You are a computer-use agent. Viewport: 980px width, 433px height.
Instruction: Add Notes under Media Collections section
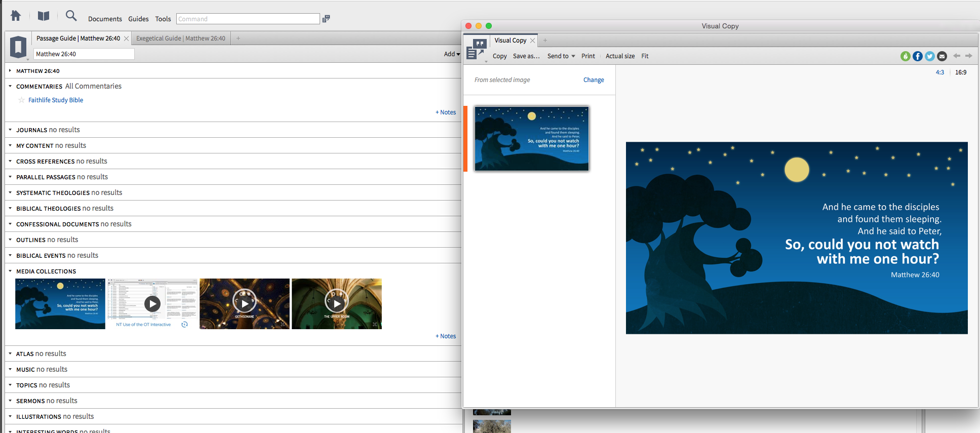pyautogui.click(x=446, y=336)
